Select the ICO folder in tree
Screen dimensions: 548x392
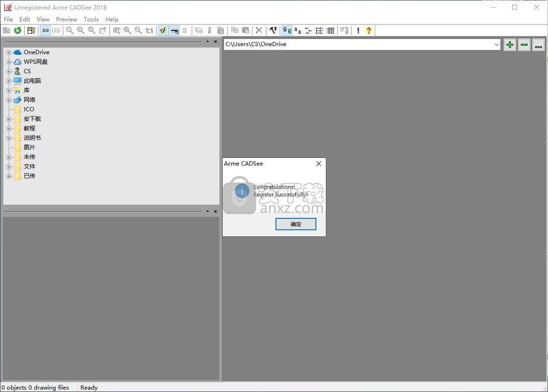pos(29,109)
